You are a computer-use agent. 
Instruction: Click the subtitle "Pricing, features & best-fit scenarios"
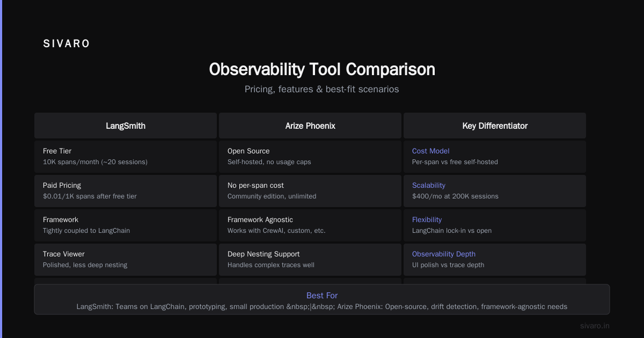pos(322,89)
